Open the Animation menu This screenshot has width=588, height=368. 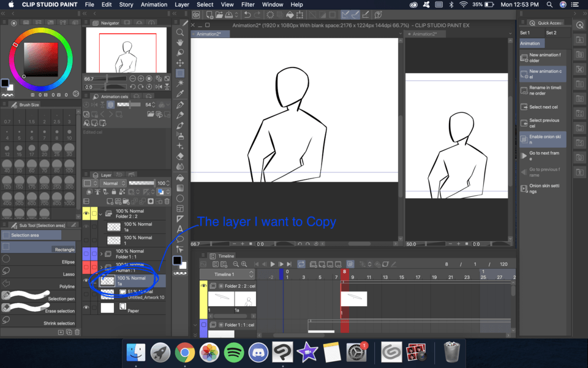point(154,4)
